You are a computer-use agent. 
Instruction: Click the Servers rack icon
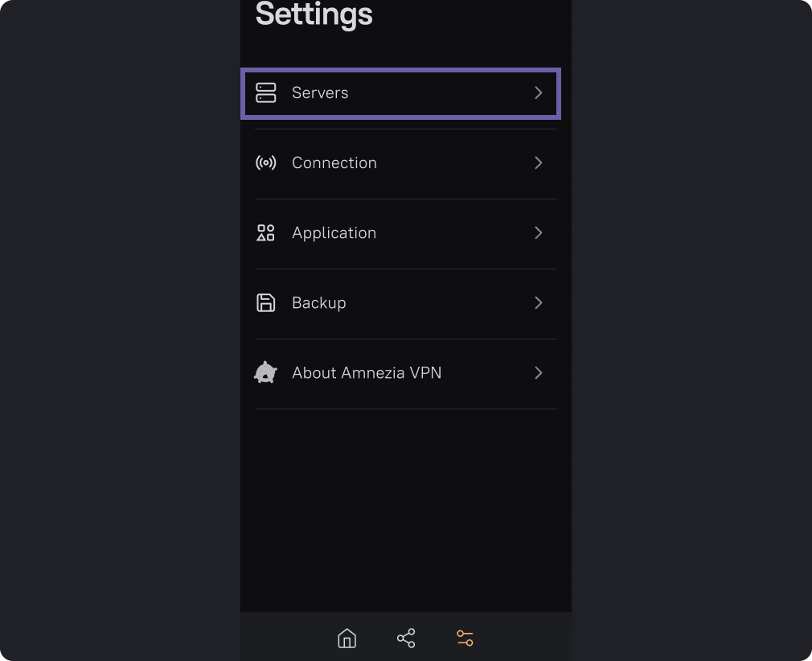(x=265, y=93)
